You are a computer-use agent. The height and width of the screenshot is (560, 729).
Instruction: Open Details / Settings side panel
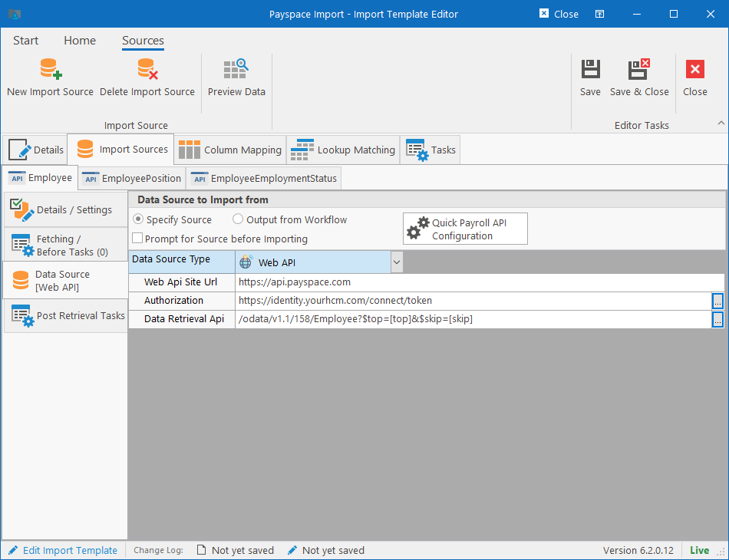(65, 209)
